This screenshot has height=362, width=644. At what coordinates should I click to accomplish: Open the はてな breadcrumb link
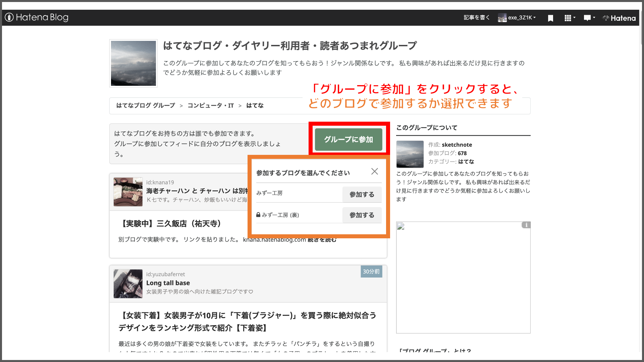(x=255, y=106)
